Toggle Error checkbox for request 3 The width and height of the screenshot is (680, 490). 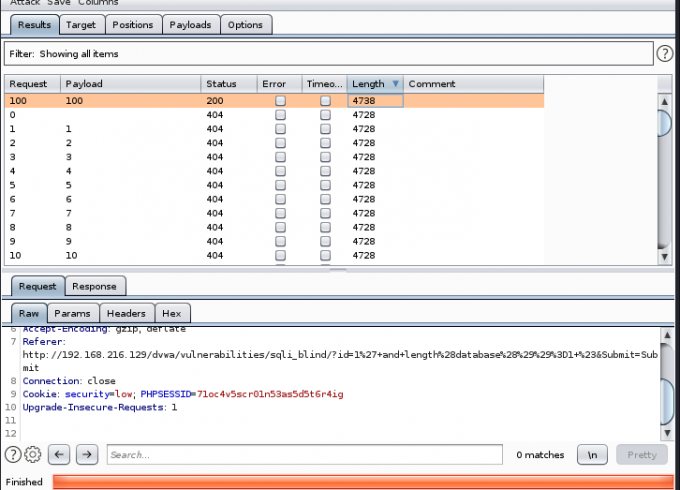tap(280, 157)
